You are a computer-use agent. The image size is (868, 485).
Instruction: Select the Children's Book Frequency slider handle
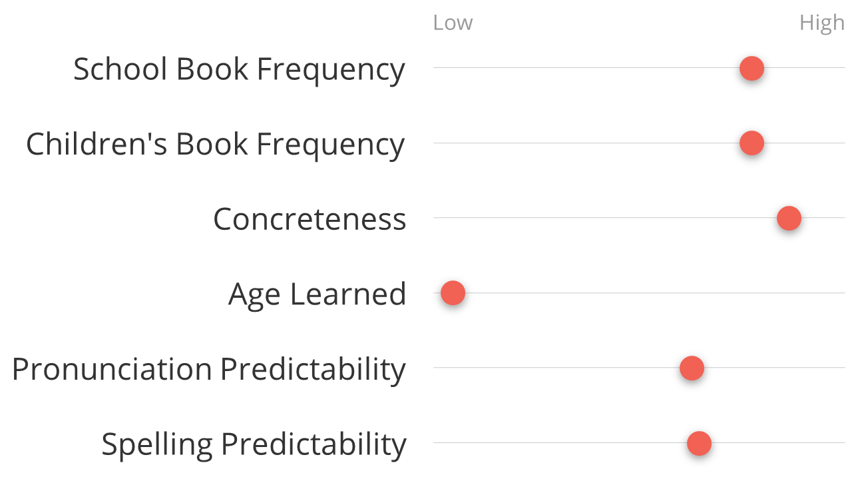[752, 143]
